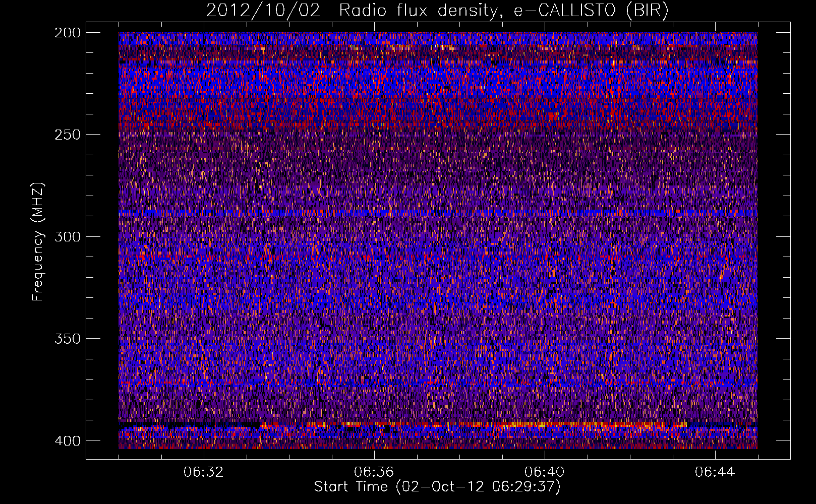This screenshot has width=816, height=504.
Task: Click the thin blue horizontal line near 288 MHz
Action: (438, 213)
